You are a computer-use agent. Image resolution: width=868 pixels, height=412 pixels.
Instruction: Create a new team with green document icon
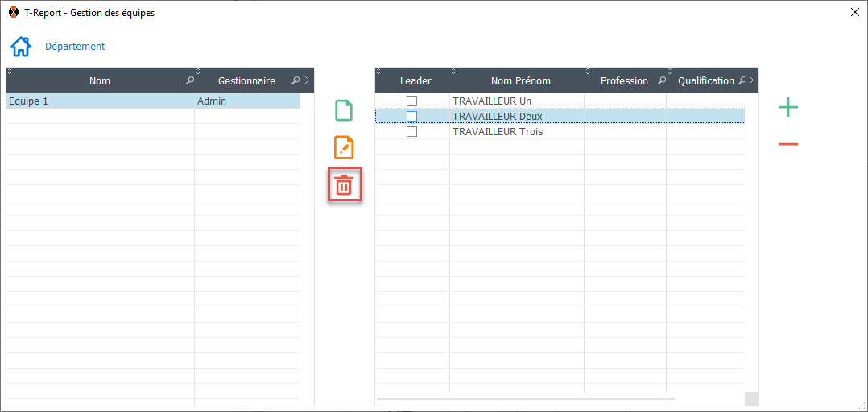point(344,110)
